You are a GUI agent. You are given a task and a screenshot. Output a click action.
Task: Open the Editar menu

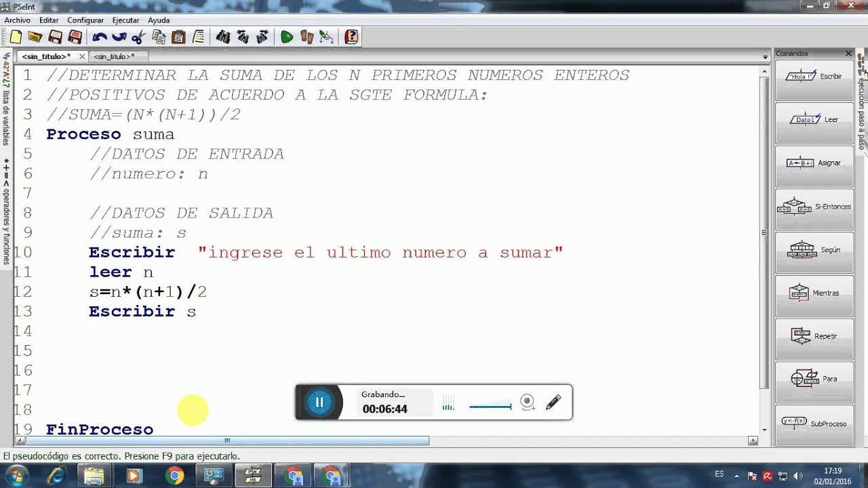[49, 20]
